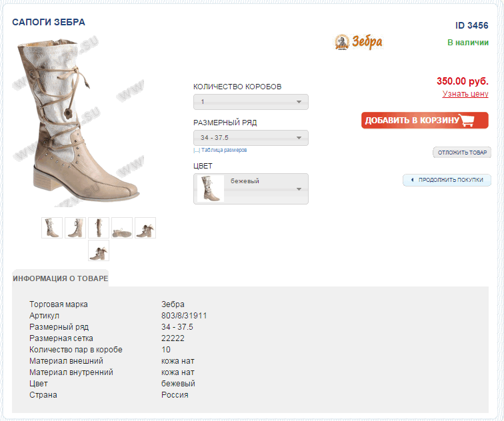Click the 34 - 37.5 value in info table
This screenshot has width=504, height=421.
click(x=177, y=327)
